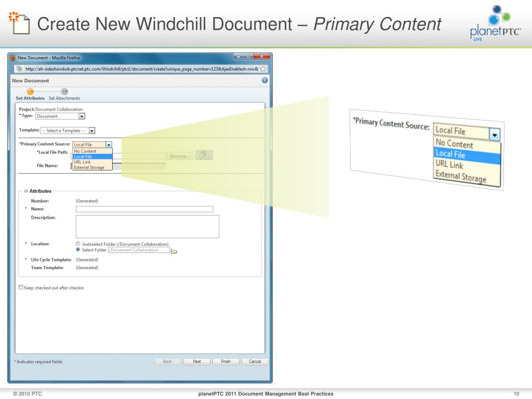Click the 'Project: Document Collaboration' text
The width and height of the screenshot is (532, 399).
click(x=51, y=109)
